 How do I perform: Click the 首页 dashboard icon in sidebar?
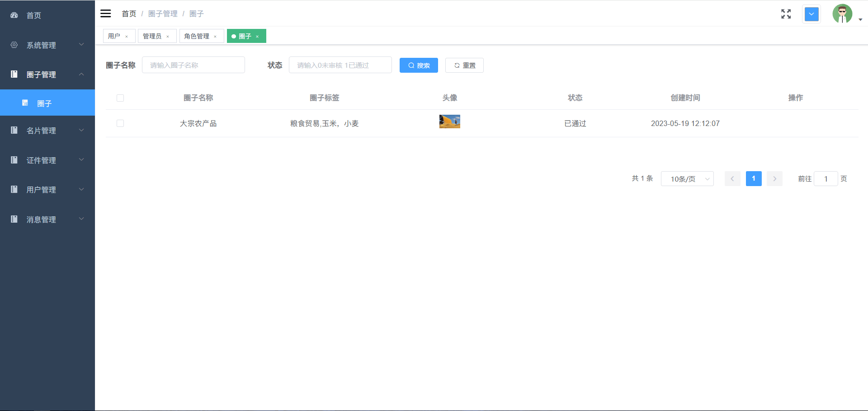coord(14,15)
